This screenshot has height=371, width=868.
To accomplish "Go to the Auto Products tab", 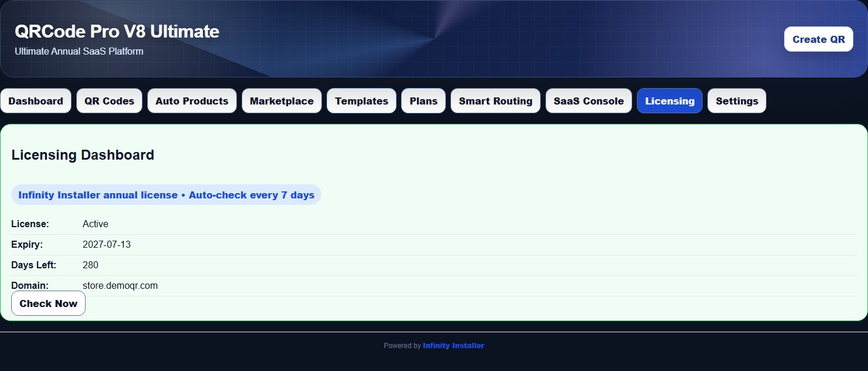I will tap(192, 101).
